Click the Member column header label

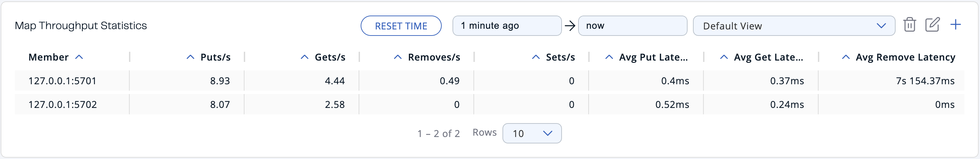(x=48, y=57)
